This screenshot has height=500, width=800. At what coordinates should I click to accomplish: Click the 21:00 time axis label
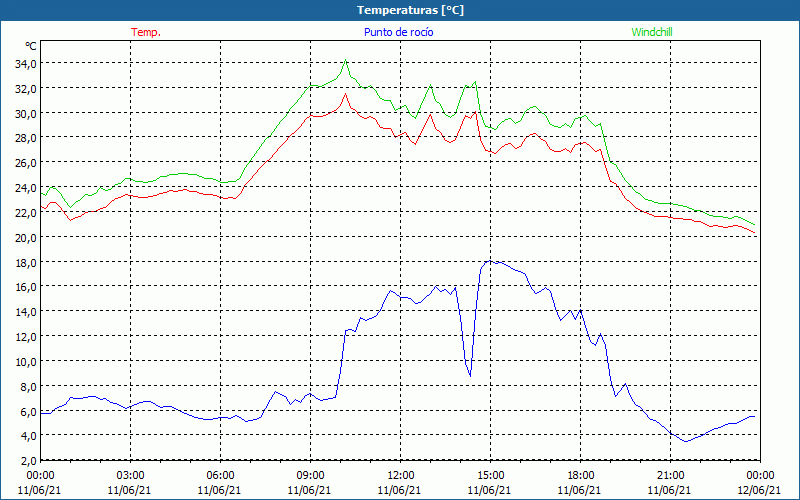click(x=670, y=475)
